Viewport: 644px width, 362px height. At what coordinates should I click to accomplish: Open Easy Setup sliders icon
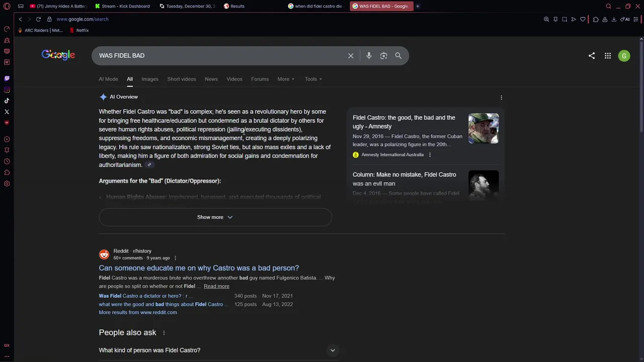coord(636,19)
